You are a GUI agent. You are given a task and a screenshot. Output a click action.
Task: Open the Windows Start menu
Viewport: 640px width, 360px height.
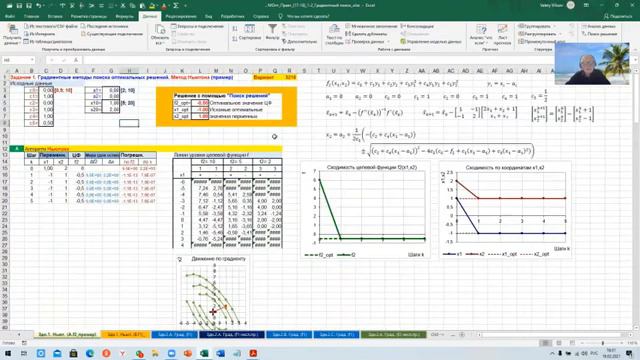(8, 353)
